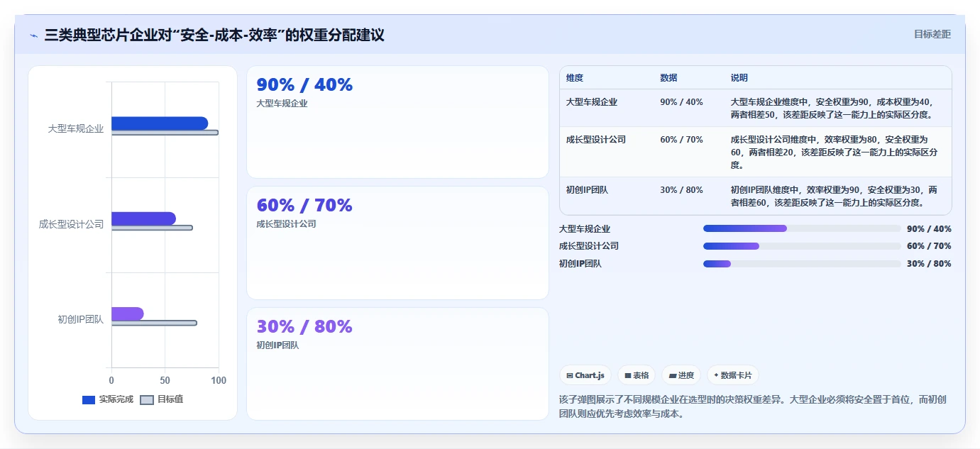Click the 初创IP团队 label in the progress list
Screen dimensions: 980x449
(580, 264)
